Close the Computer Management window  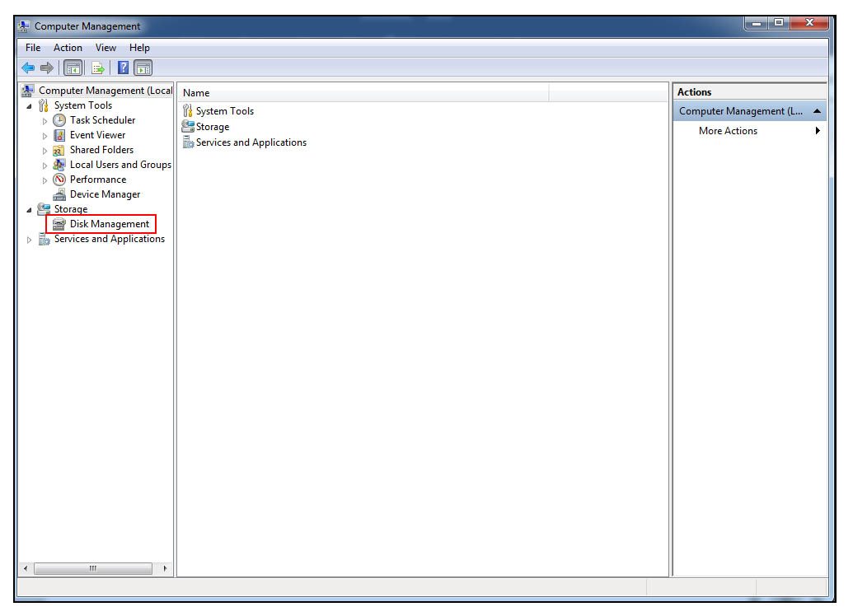coord(809,23)
